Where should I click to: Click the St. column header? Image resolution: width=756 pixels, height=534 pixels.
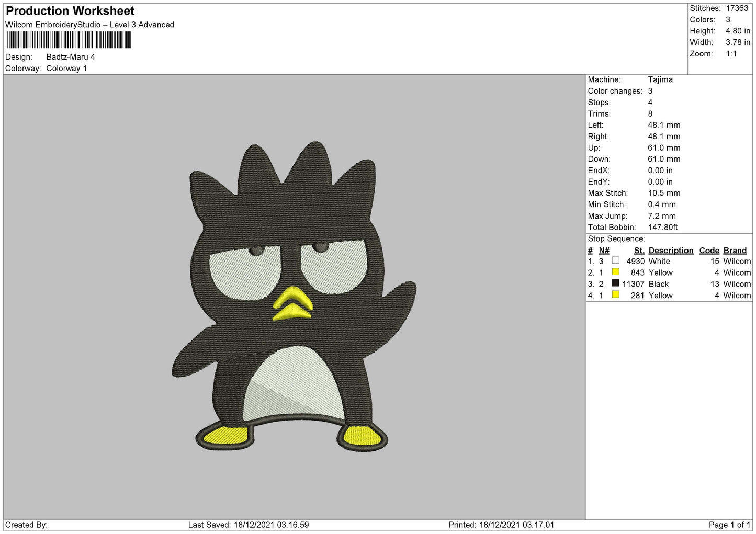tap(639, 251)
